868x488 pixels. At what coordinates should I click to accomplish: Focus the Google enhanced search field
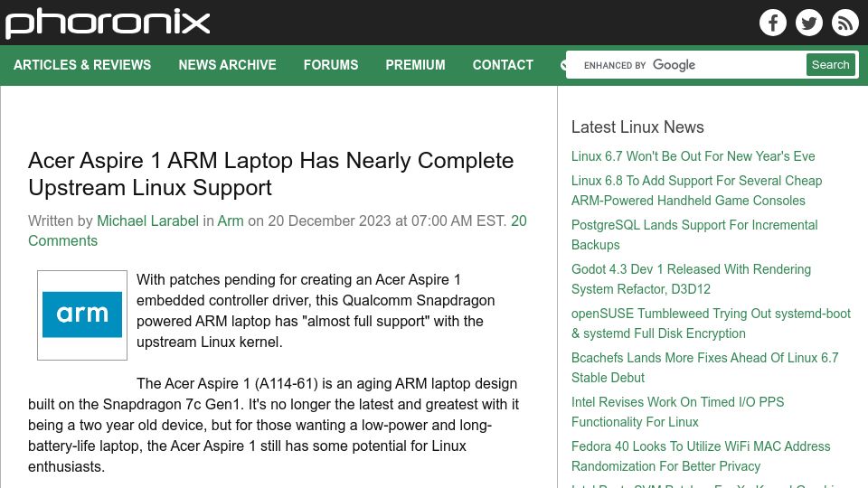pyautogui.click(x=686, y=65)
